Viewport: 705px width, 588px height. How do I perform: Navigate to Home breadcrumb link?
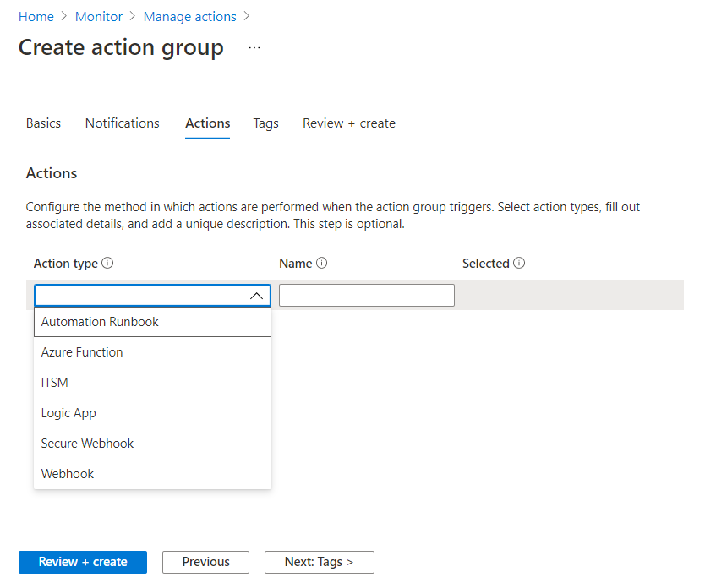[x=36, y=17]
